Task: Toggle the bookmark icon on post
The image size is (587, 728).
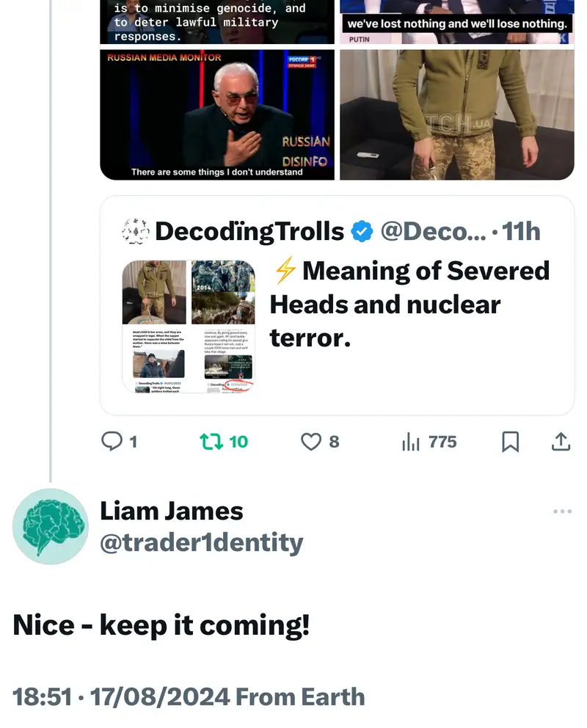Action: click(510, 441)
